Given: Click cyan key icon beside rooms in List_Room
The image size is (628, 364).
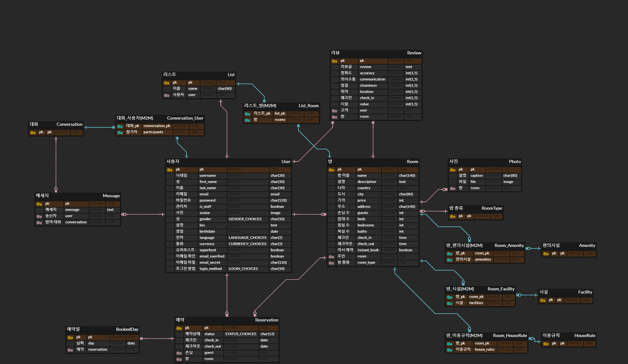Looking at the screenshot, I should (247, 120).
